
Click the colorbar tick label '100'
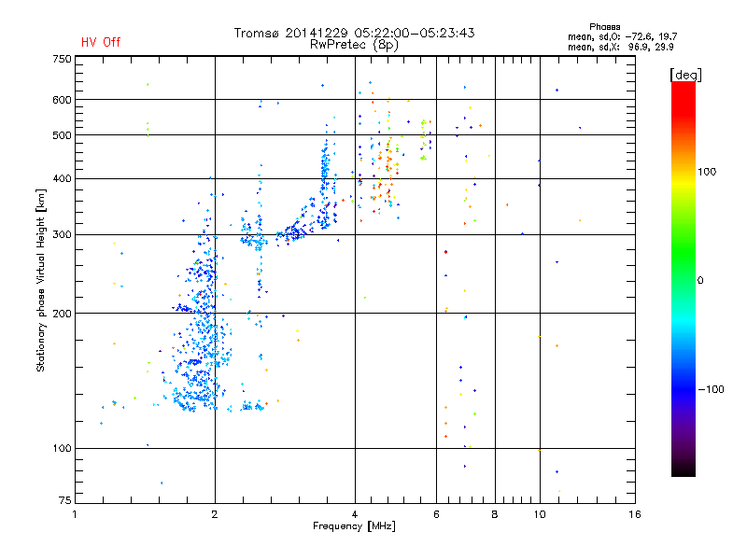pyautogui.click(x=707, y=172)
